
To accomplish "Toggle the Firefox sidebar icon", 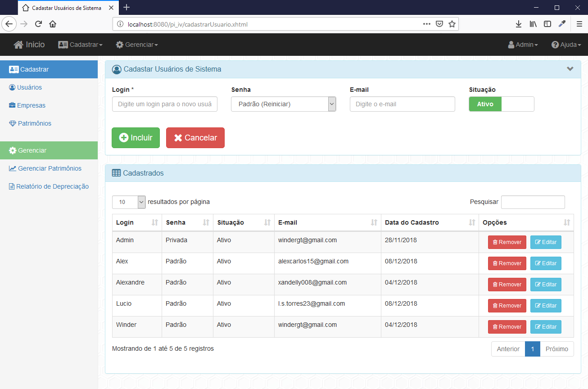I will (x=547, y=24).
